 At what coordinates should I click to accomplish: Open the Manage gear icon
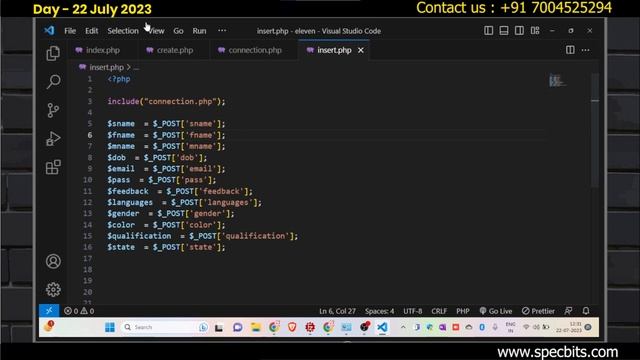tap(53, 289)
